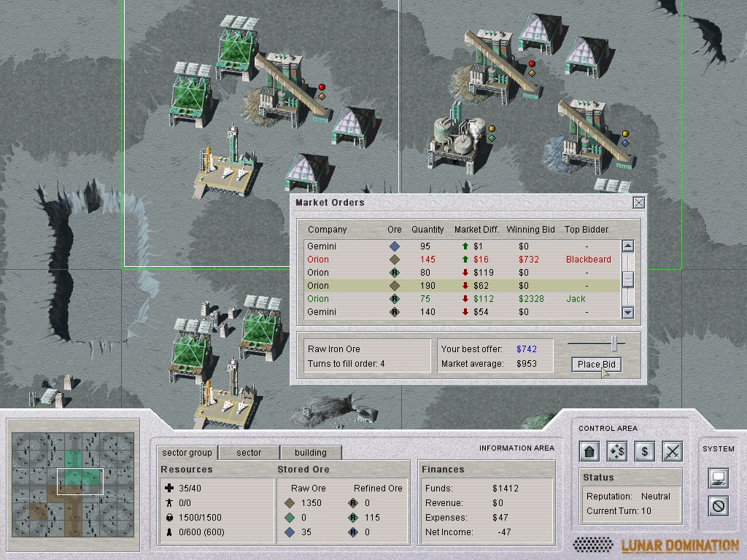Switch to the building tab

coord(310,453)
